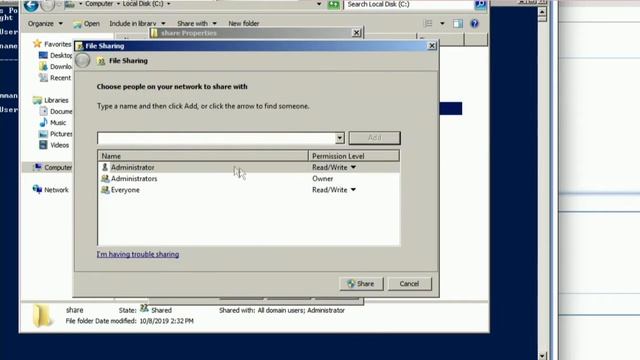Viewport: 640px width, 360px height.
Task: Click the Downloads folder icon in sidebar
Action: pyautogui.click(x=43, y=66)
